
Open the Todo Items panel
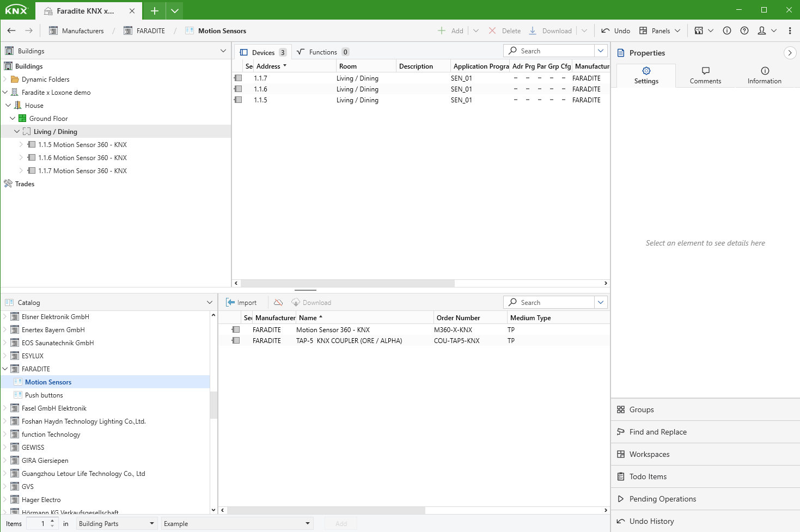click(x=705, y=476)
